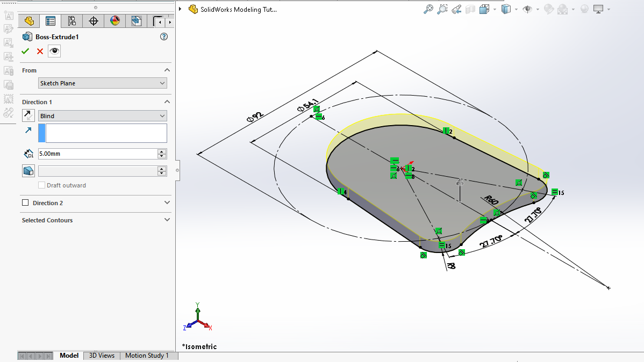Enable the Direction 2 checkbox
This screenshot has height=362, width=644.
click(25, 202)
